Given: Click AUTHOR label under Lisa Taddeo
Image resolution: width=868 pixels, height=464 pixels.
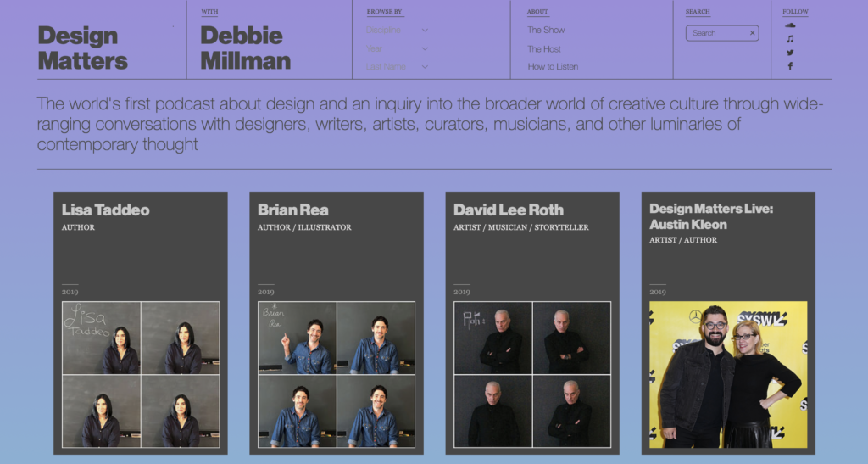Looking at the screenshot, I should pos(78,227).
